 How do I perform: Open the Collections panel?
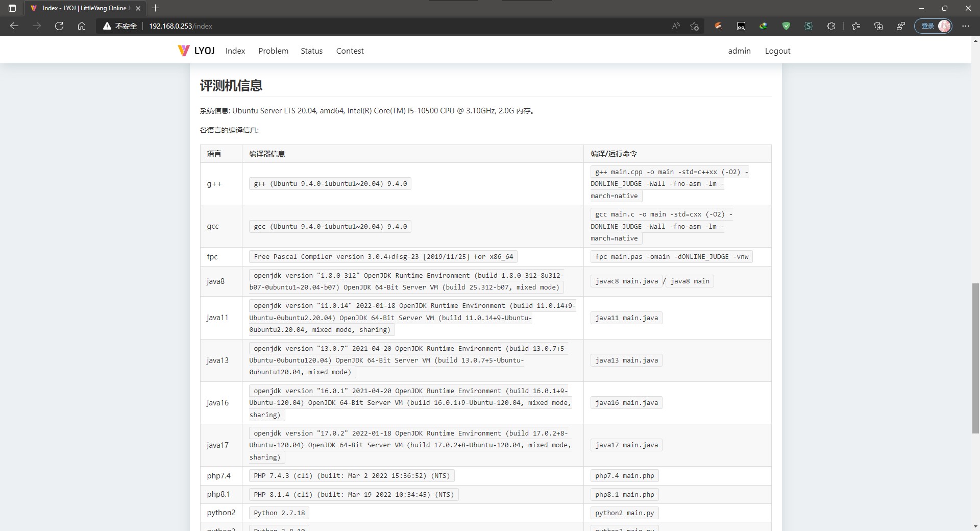pyautogui.click(x=878, y=26)
